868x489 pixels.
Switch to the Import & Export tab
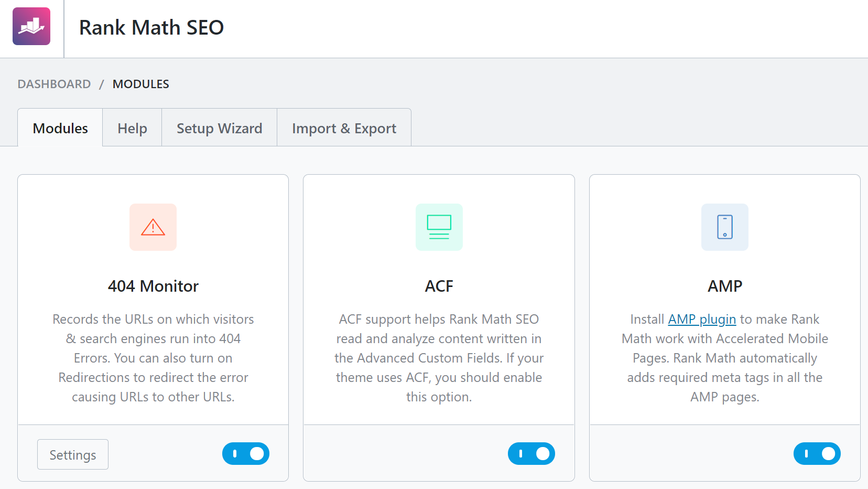[x=344, y=127]
